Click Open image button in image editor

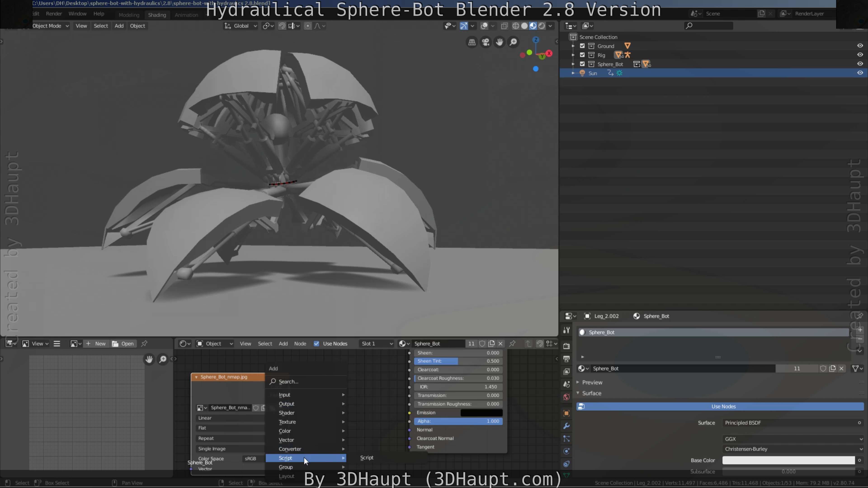(x=123, y=343)
